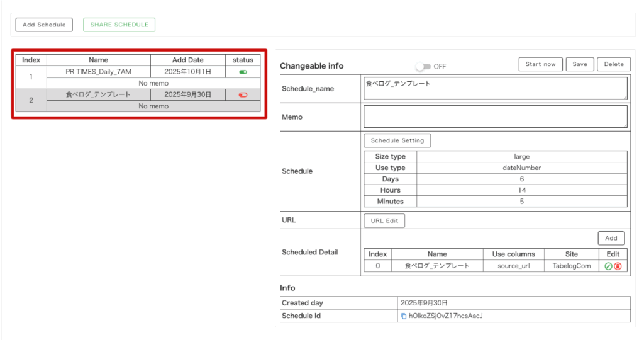Click the green edit icon in Scheduled Detail

pyautogui.click(x=608, y=266)
